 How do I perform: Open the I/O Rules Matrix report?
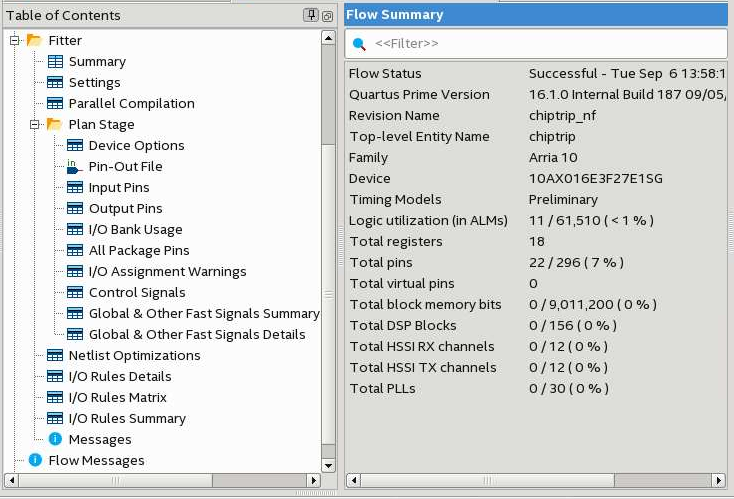(117, 398)
